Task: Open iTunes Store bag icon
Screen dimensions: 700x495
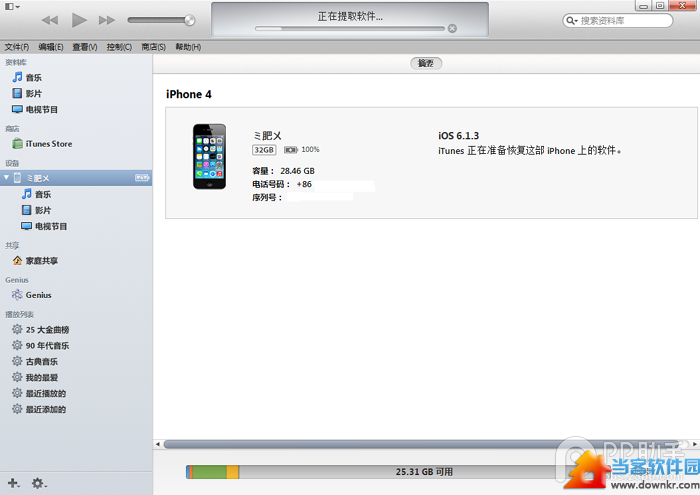Action: click(x=17, y=144)
